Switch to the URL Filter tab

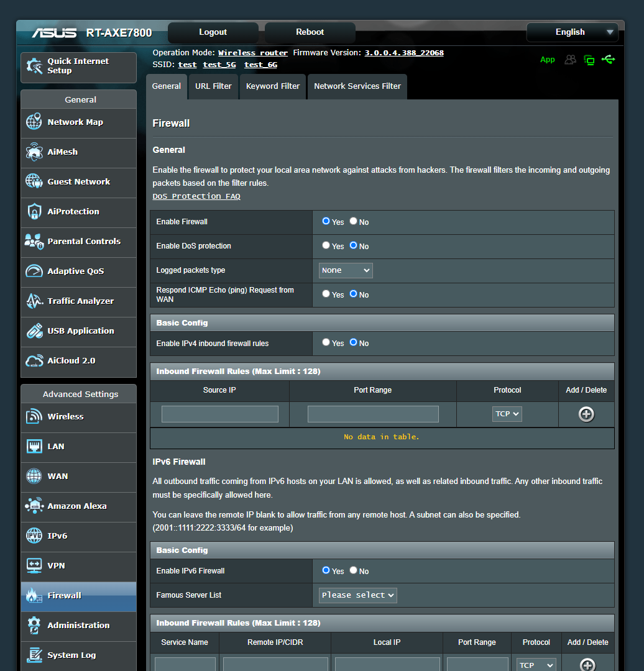coord(213,86)
